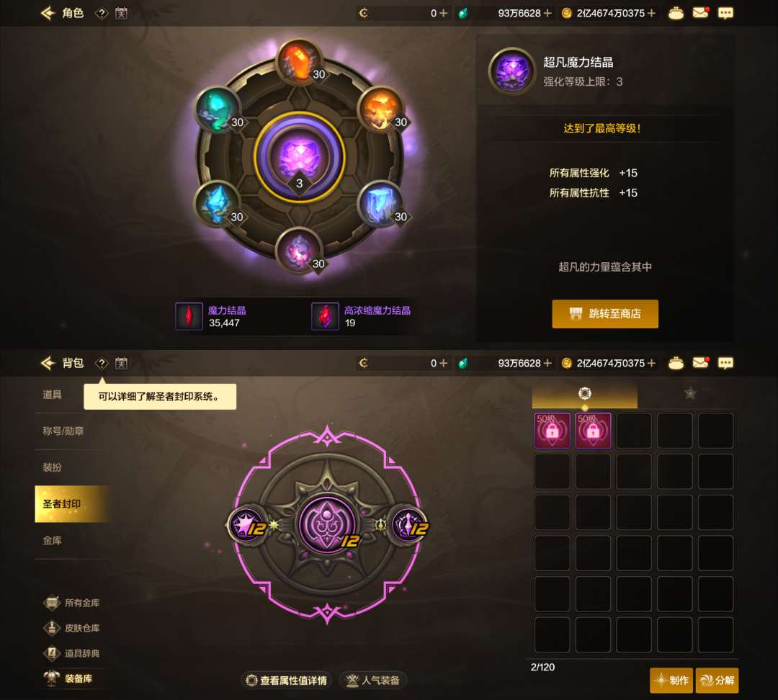778x700 pixels.
Task: Add gems with plus after 93万6628
Action: pos(547,14)
